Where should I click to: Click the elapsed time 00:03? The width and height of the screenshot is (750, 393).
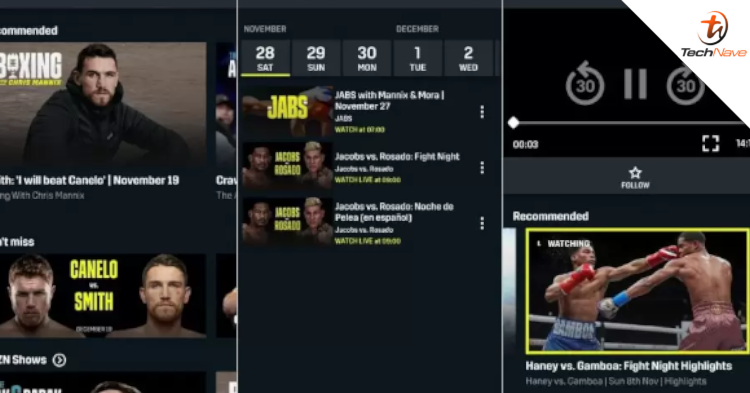point(525,144)
